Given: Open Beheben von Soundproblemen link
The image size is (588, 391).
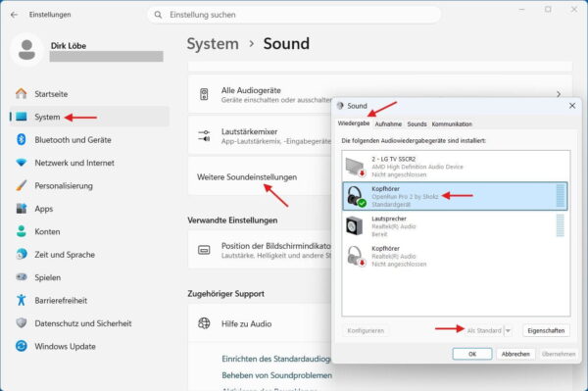Looking at the screenshot, I should (x=276, y=375).
